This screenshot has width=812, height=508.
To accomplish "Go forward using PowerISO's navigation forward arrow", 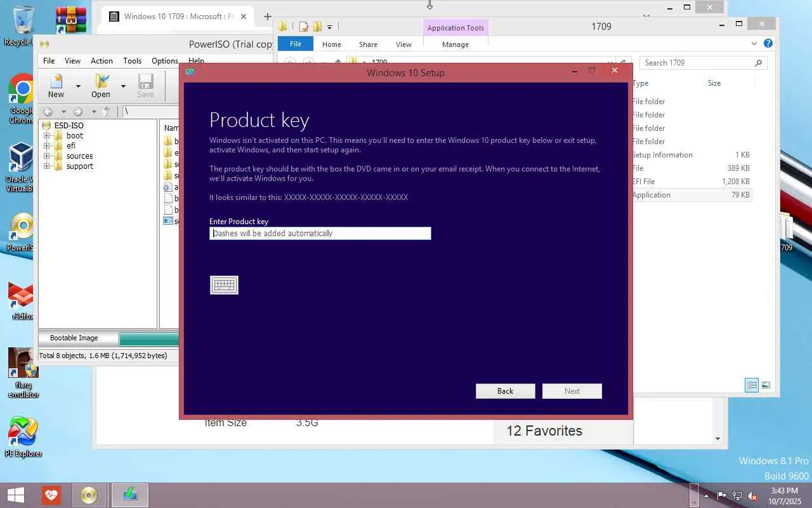I will click(77, 112).
